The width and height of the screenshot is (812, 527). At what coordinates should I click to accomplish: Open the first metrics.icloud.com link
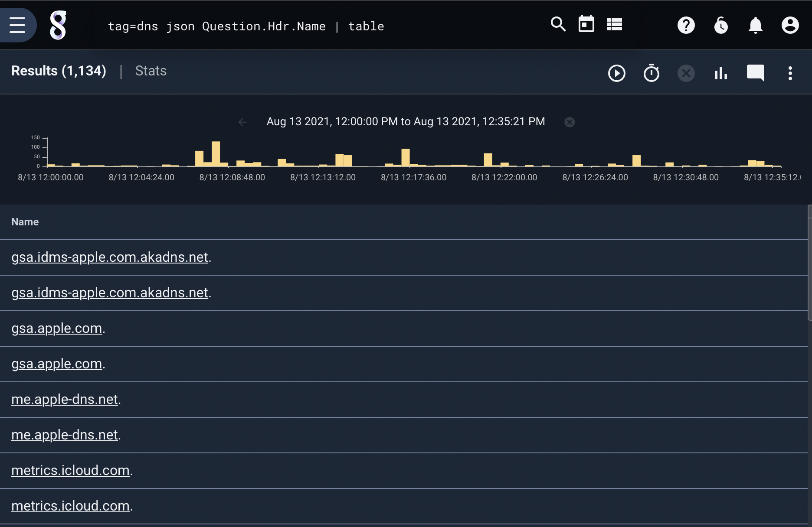coord(71,470)
